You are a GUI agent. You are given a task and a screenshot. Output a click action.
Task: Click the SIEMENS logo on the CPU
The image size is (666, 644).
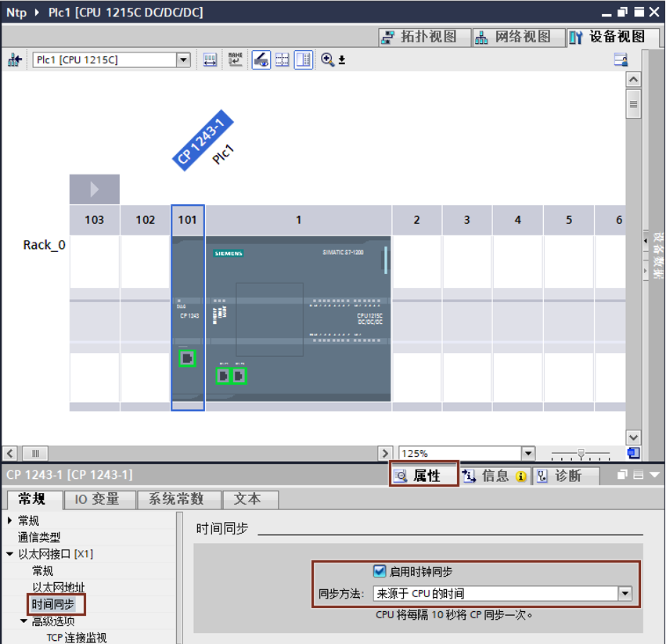point(229,254)
